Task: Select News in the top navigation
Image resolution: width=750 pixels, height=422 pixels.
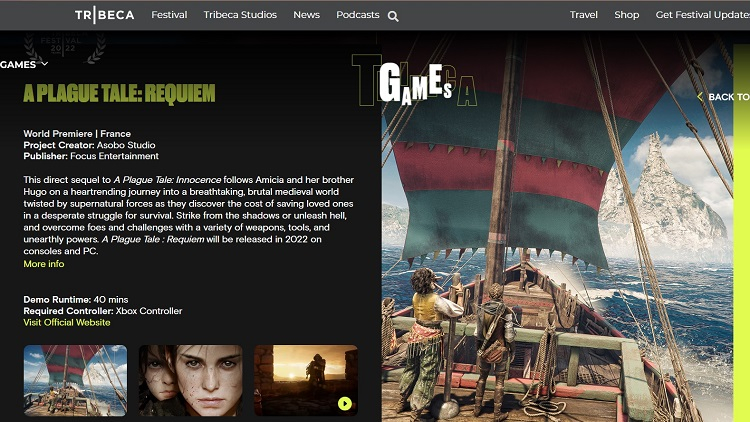Action: (x=306, y=15)
